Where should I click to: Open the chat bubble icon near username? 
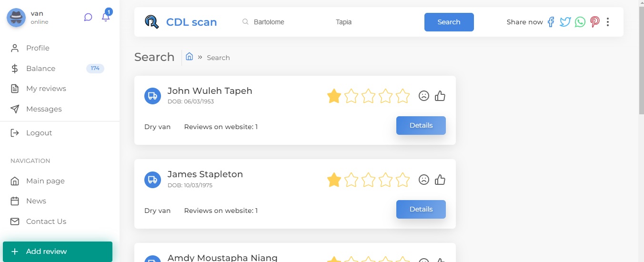coord(88,17)
